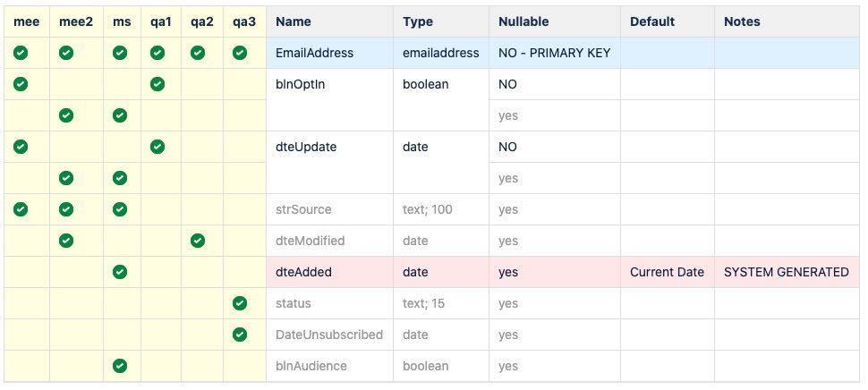Click the mee checkmark in the EmailAddress row
Screen dimensions: 868x390
[21, 53]
